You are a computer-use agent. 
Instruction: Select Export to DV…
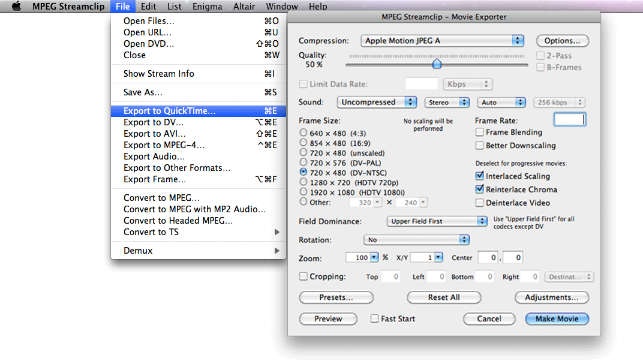click(199, 122)
